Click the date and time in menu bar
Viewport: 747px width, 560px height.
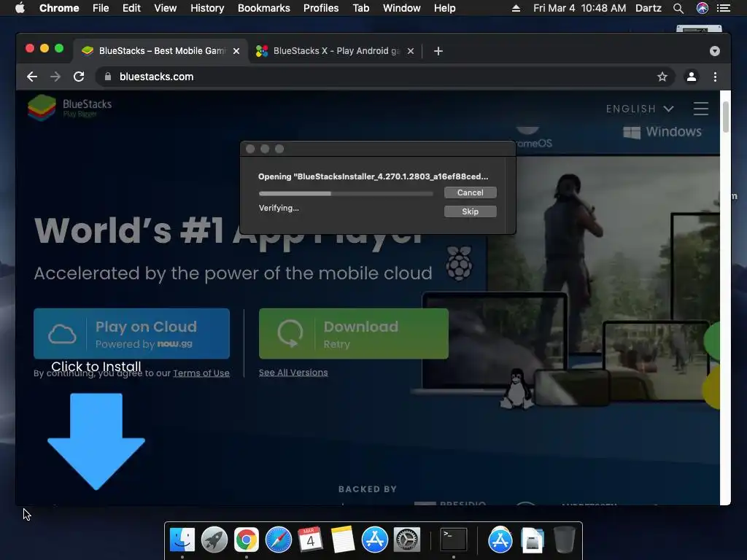click(580, 8)
